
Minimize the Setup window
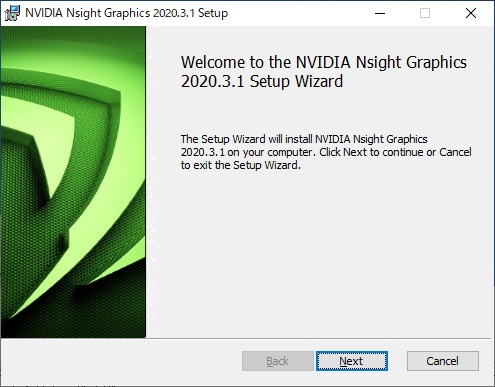[x=380, y=13]
